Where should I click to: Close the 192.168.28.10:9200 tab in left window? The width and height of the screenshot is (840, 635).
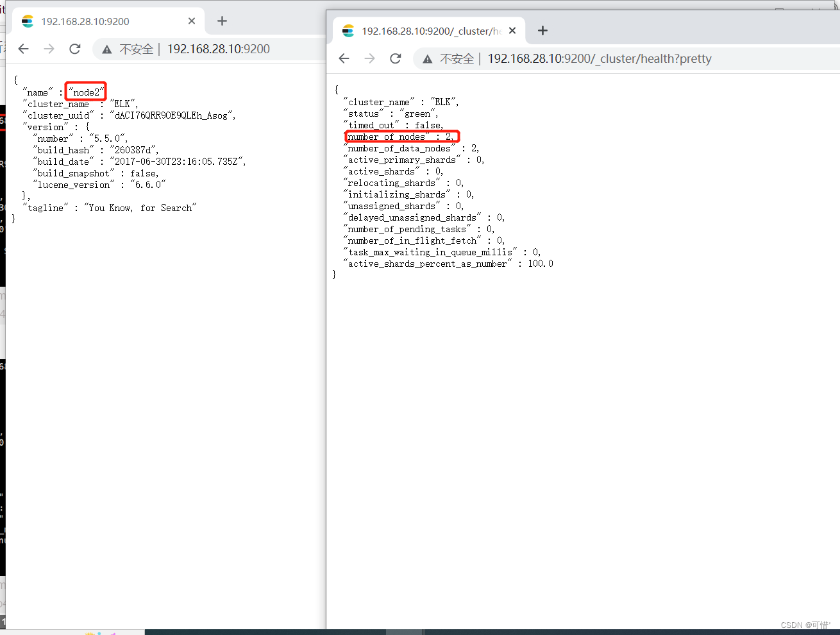pos(192,21)
